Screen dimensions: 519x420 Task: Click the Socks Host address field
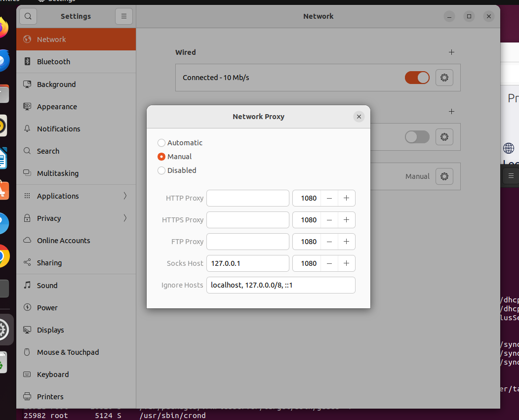[248, 263]
